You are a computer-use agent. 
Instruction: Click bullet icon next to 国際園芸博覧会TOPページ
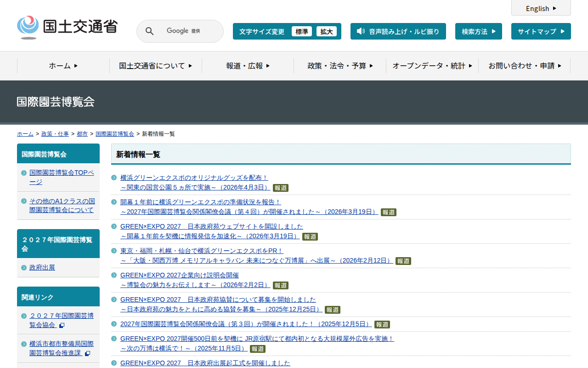[x=24, y=173]
